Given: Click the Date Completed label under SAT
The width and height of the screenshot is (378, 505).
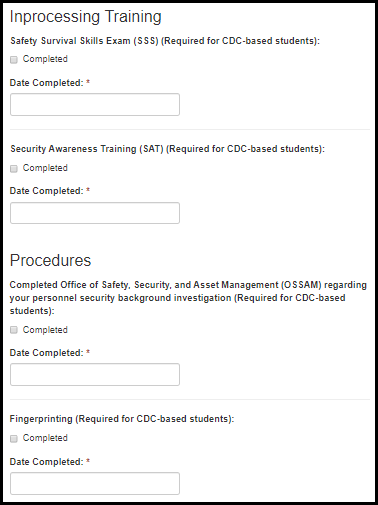Looking at the screenshot, I should tap(46, 191).
